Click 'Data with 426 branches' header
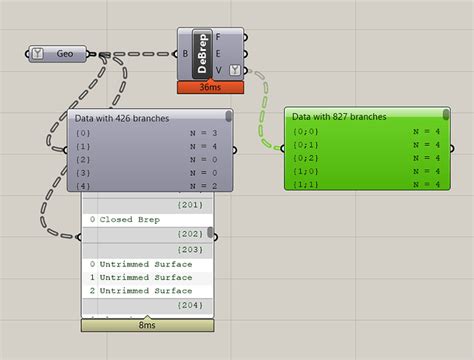The width and height of the screenshot is (474, 360). pyautogui.click(x=122, y=118)
